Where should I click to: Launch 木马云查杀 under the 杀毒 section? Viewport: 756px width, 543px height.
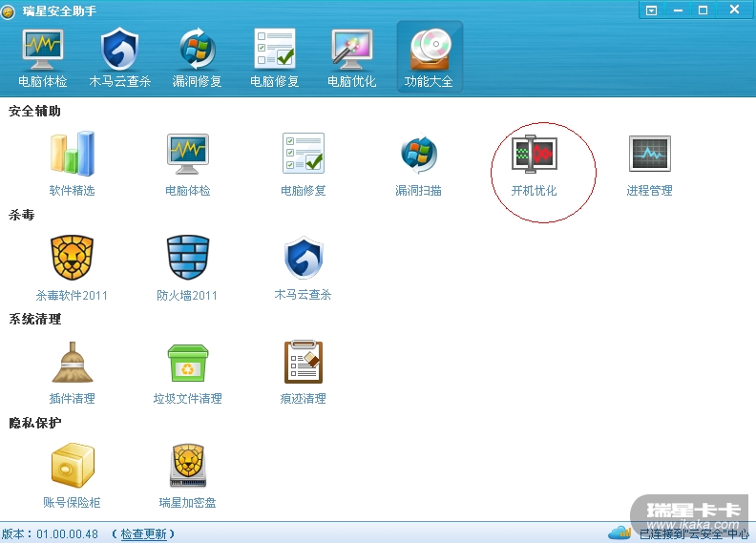point(304,268)
